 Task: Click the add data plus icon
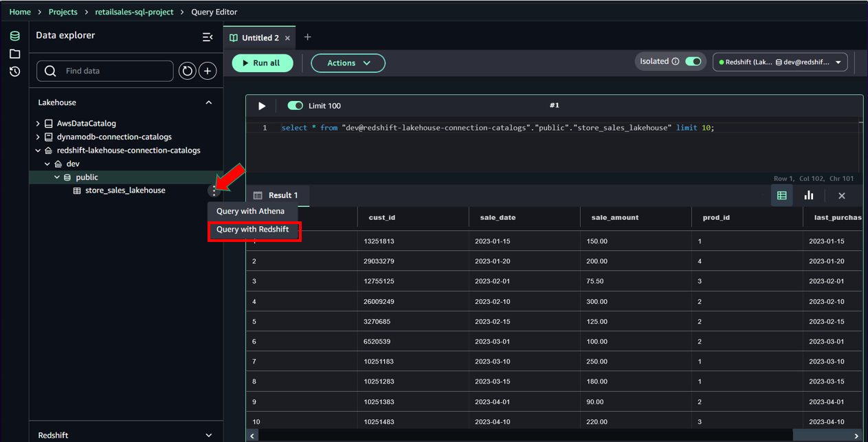208,71
